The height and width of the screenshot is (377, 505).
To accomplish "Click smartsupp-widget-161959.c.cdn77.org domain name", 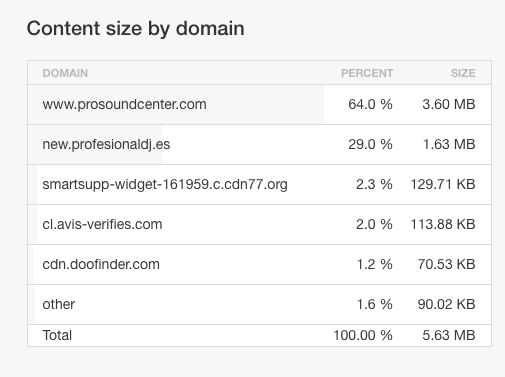I will pyautogui.click(x=165, y=184).
